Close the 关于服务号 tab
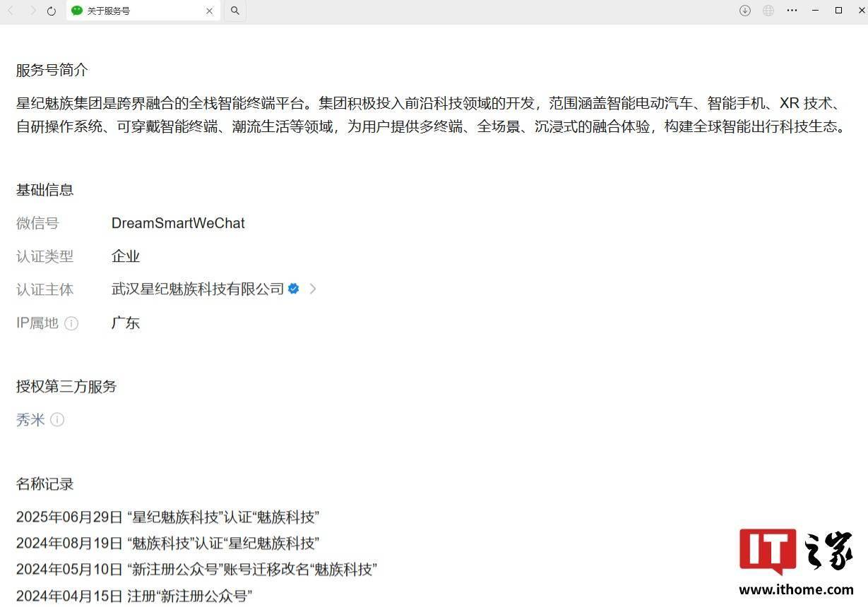The width and height of the screenshot is (868, 607). pos(209,11)
